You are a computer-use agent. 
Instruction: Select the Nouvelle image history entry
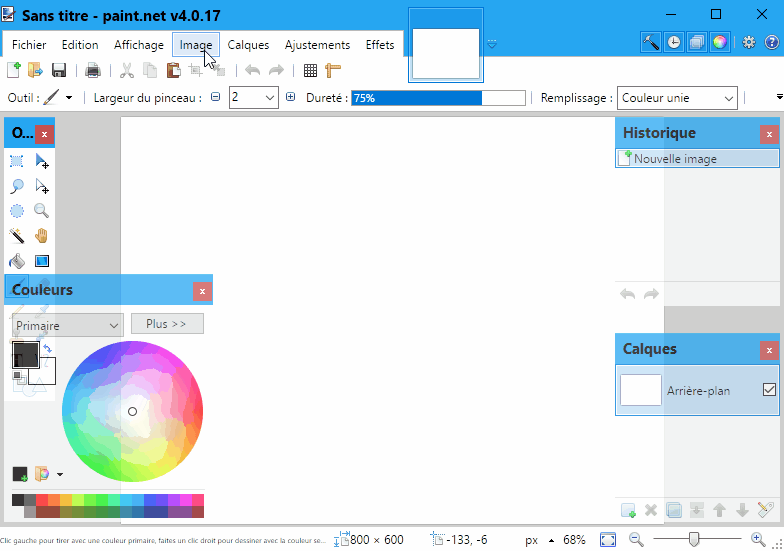click(x=697, y=158)
